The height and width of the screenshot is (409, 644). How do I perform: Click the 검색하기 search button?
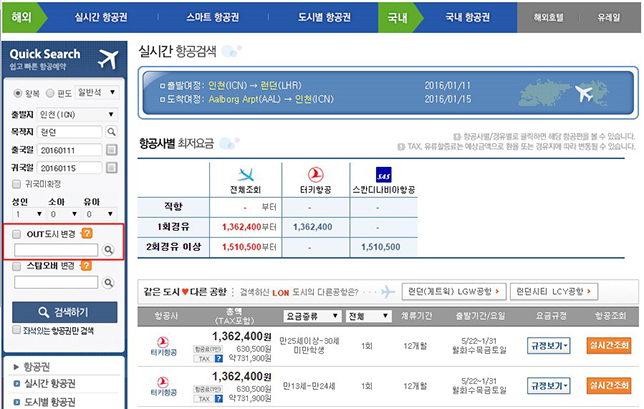coord(64,312)
